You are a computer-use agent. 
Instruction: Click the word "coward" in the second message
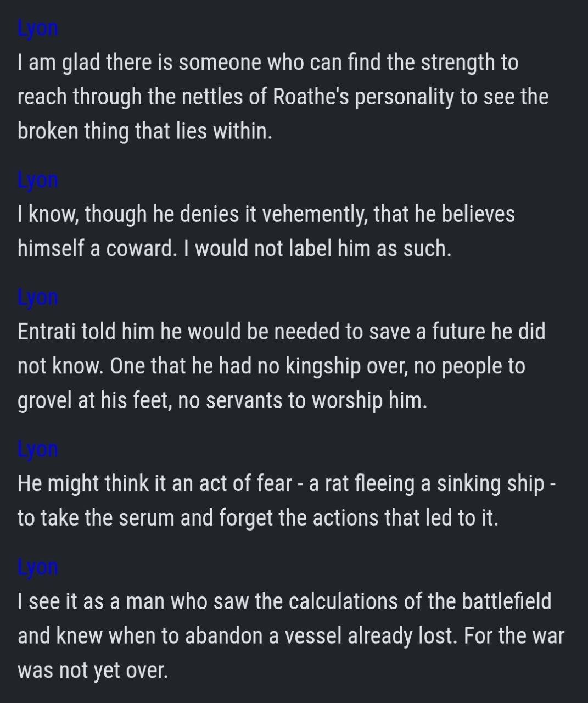(x=139, y=249)
